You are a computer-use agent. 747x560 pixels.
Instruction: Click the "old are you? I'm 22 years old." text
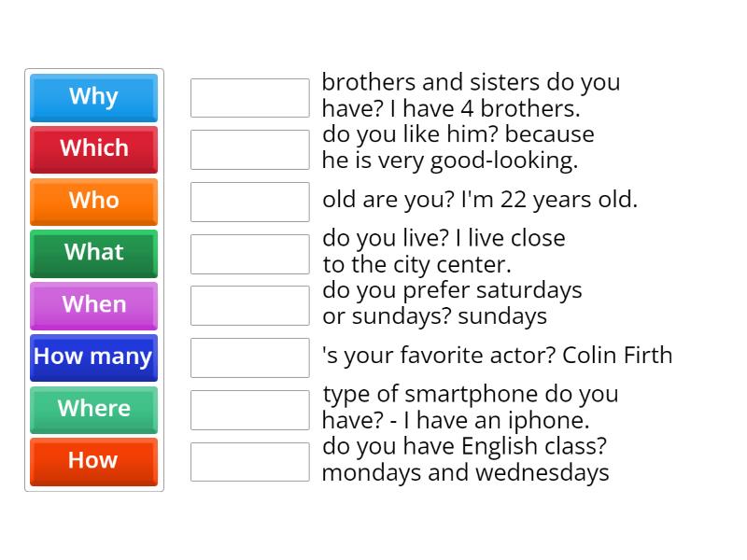(x=479, y=200)
